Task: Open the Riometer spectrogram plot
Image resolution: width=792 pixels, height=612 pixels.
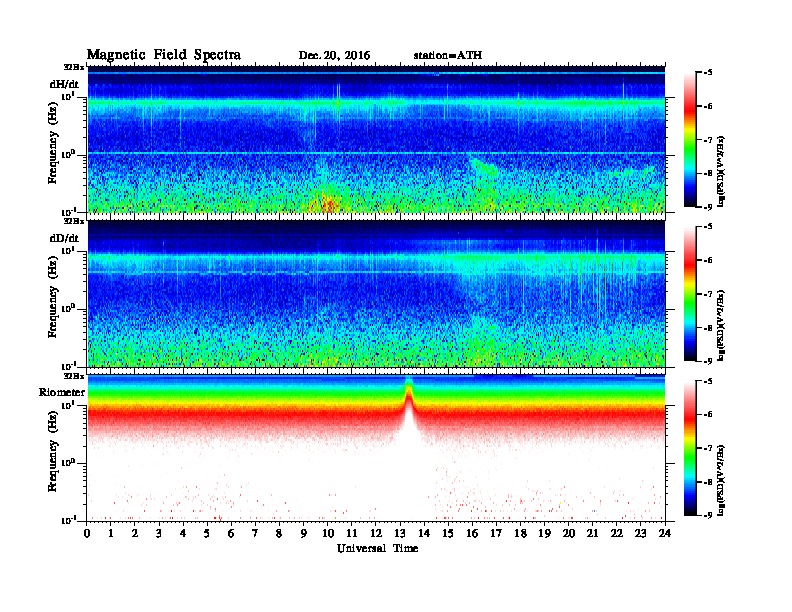Action: tap(376, 448)
